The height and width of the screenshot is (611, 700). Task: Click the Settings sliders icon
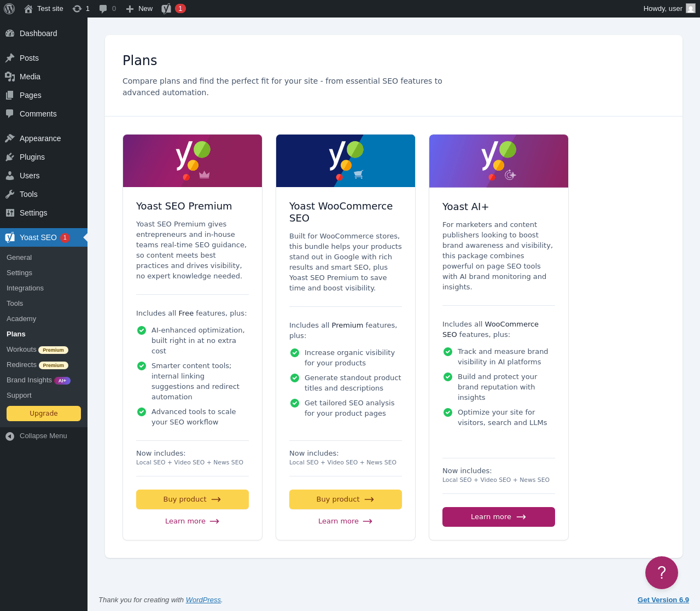tap(10, 213)
